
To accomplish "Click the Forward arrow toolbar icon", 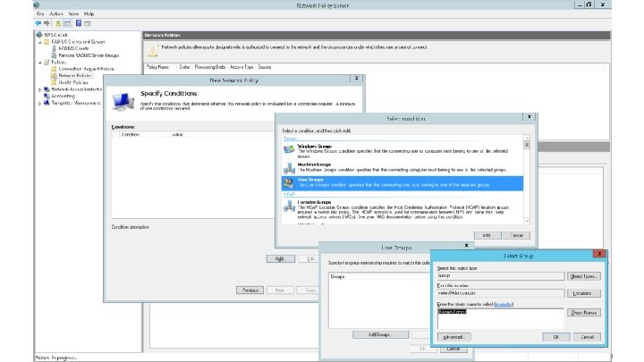I will point(47,23).
